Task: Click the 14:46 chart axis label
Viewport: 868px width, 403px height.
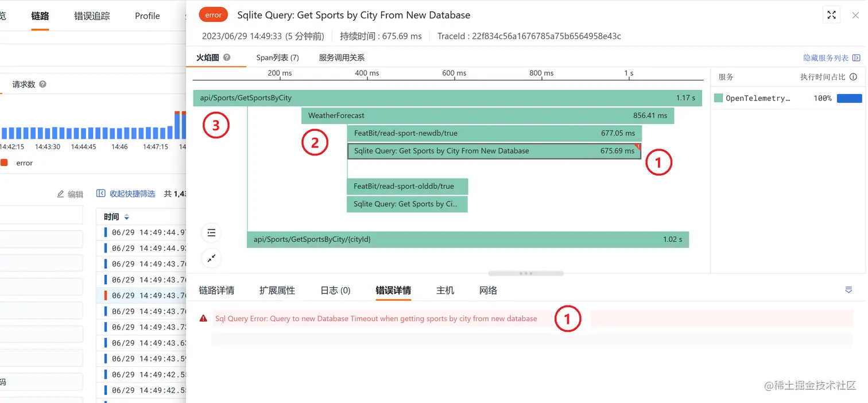Action: click(x=119, y=147)
